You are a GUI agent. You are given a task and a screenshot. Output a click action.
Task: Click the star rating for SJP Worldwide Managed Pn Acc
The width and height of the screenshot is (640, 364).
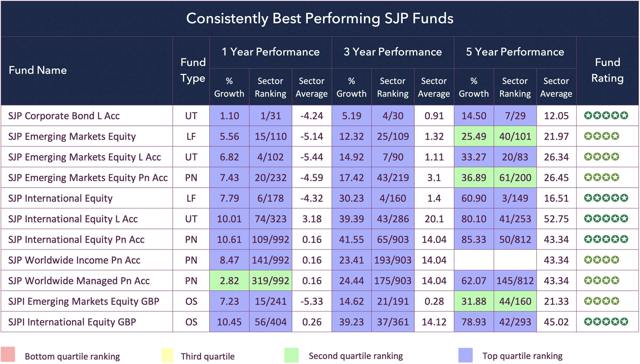602,280
